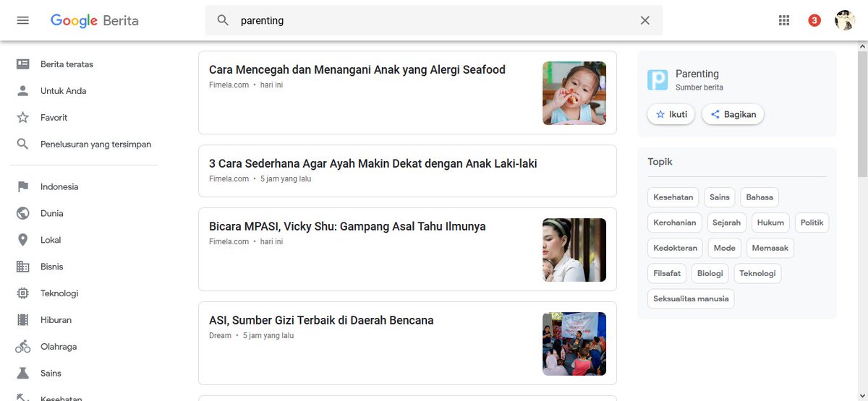Open the Memasak topic chip
This screenshot has height=401, width=868.
point(770,248)
